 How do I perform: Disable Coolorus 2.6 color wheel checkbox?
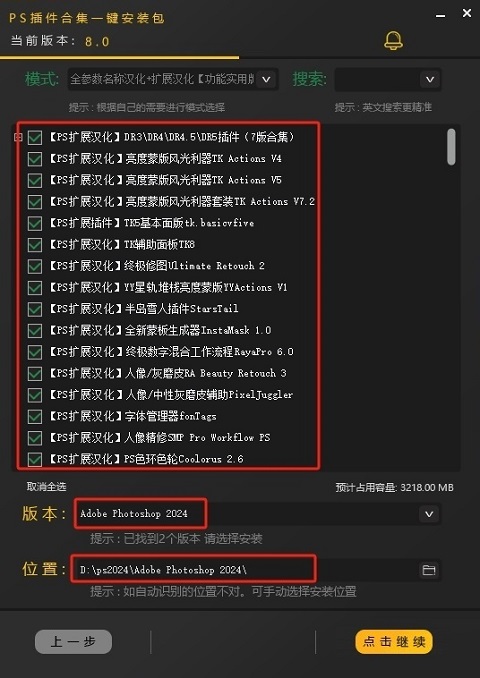click(35, 459)
